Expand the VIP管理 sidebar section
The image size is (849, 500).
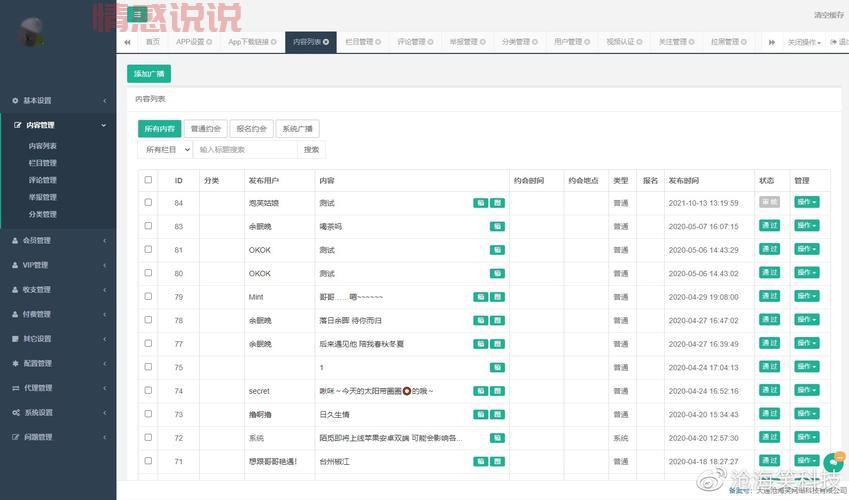[x=58, y=265]
